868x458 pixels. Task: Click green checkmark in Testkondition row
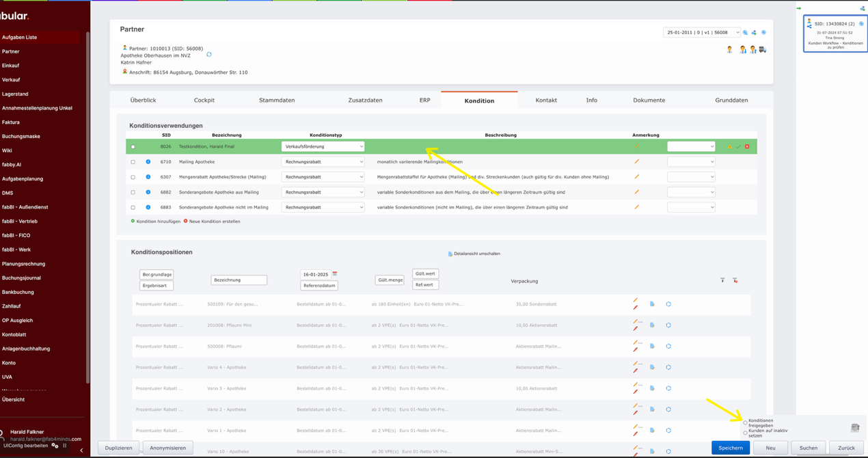(x=738, y=147)
